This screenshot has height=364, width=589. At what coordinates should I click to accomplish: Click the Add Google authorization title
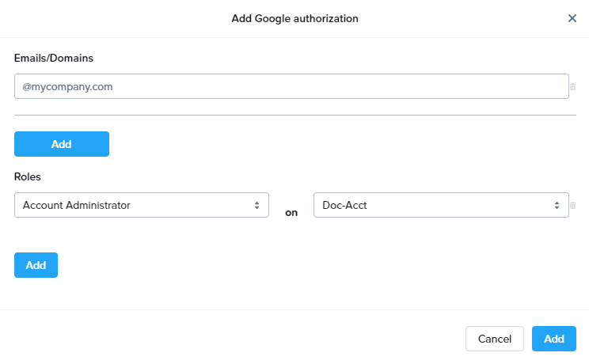point(294,18)
